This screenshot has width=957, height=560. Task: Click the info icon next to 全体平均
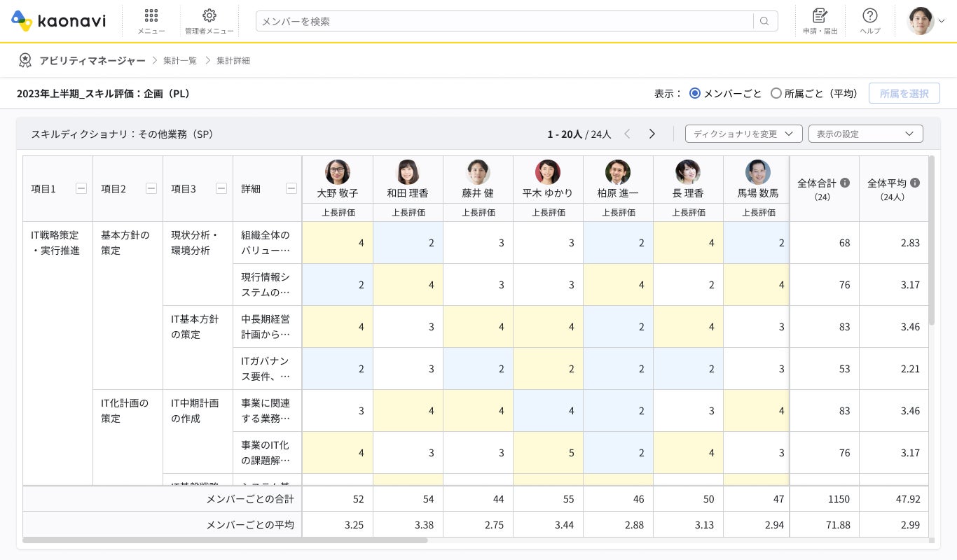[x=914, y=183]
